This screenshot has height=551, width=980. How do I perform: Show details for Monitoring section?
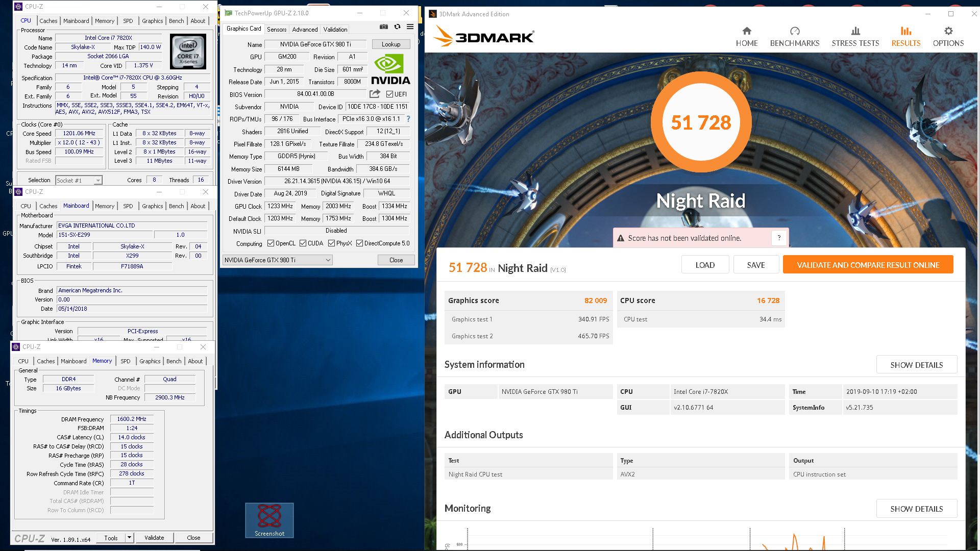916,509
